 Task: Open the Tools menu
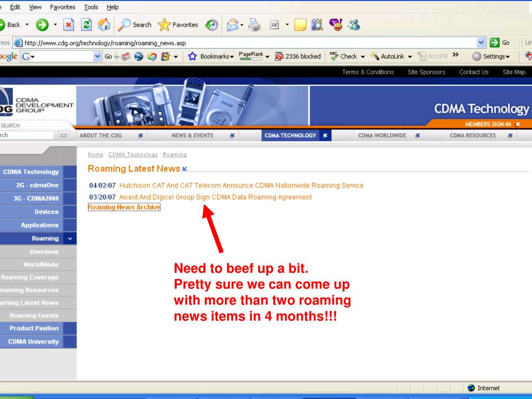click(x=91, y=7)
